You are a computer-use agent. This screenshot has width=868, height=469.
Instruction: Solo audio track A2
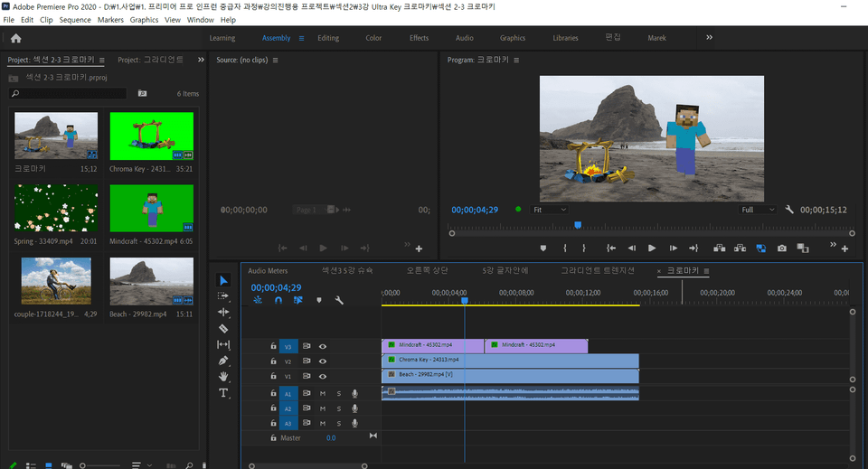[x=339, y=408]
